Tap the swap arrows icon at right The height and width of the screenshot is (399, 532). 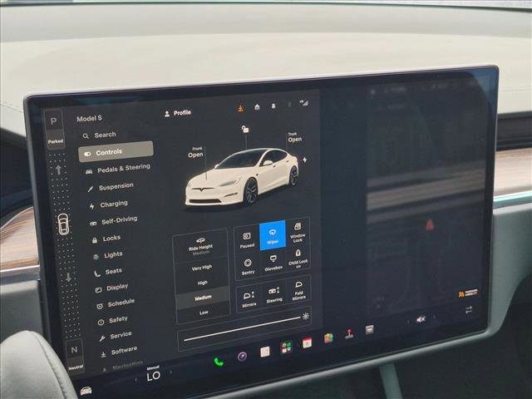click(x=469, y=310)
